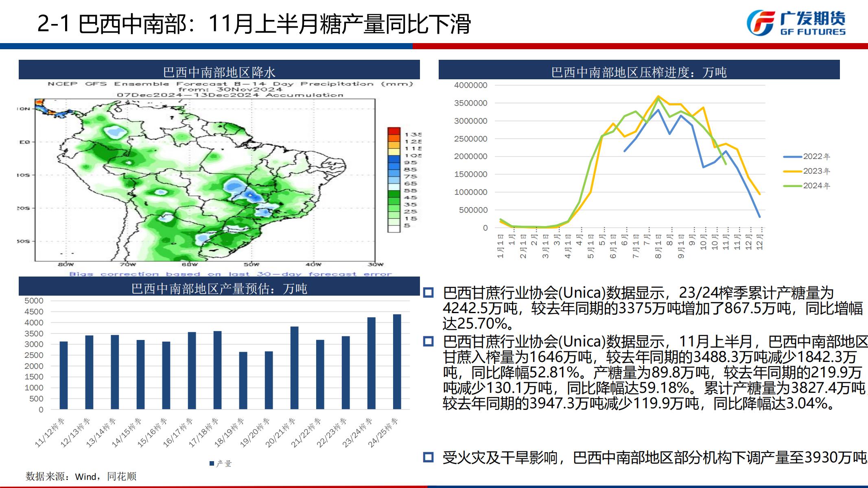The width and height of the screenshot is (868, 488).
Task: Click the map title 'NCEP GFS Ensemble Forecast'
Action: pyautogui.click(x=230, y=84)
